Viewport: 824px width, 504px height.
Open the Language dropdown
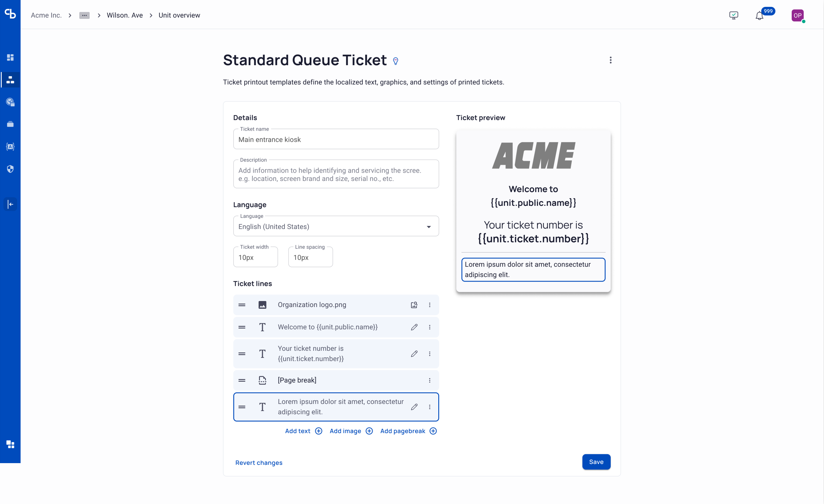click(x=336, y=226)
